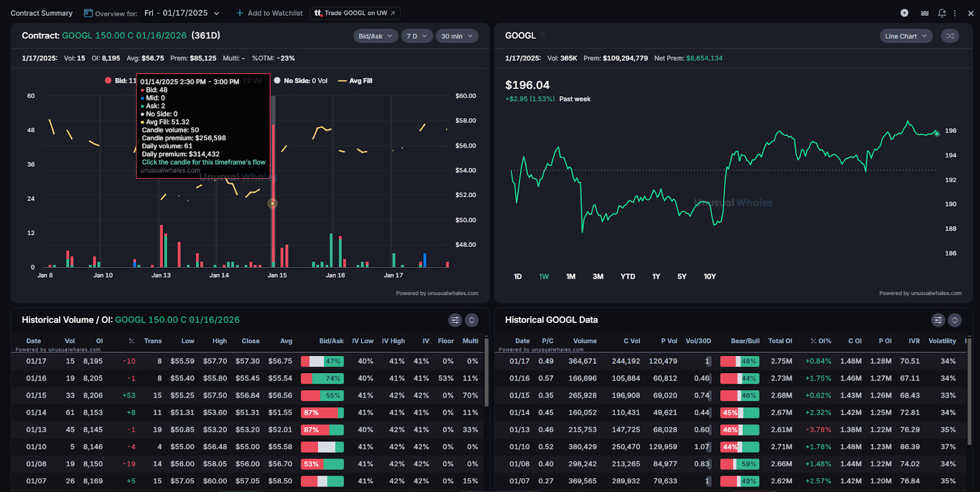Click the bell-plus alert icon
The width and height of the screenshot is (980, 492).
point(942,13)
